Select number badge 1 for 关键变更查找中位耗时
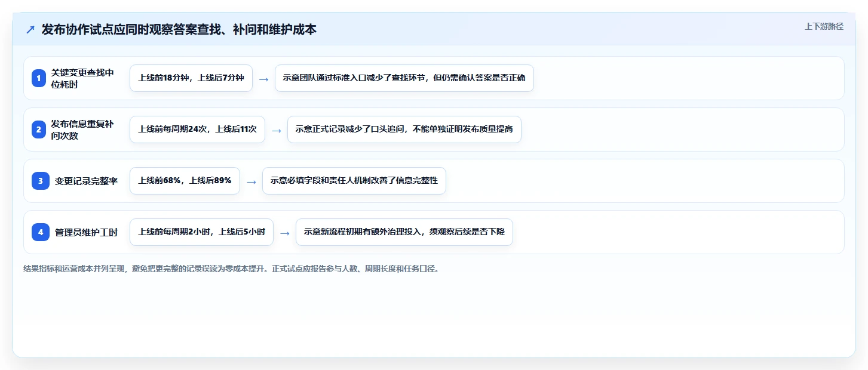The image size is (868, 370). [39, 78]
